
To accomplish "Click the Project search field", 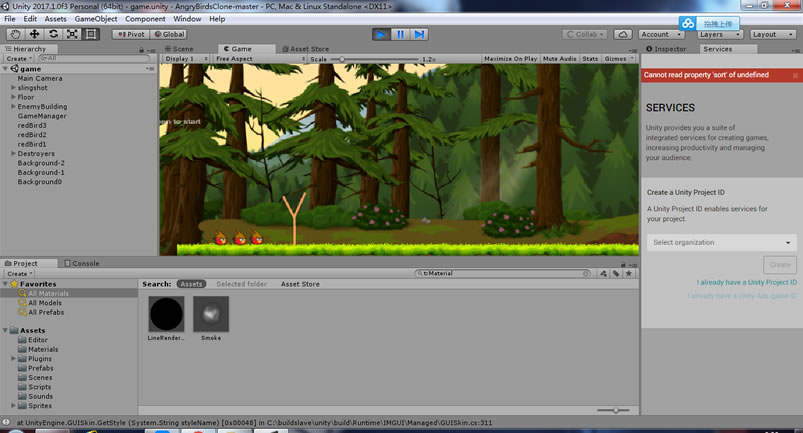I will tap(502, 274).
